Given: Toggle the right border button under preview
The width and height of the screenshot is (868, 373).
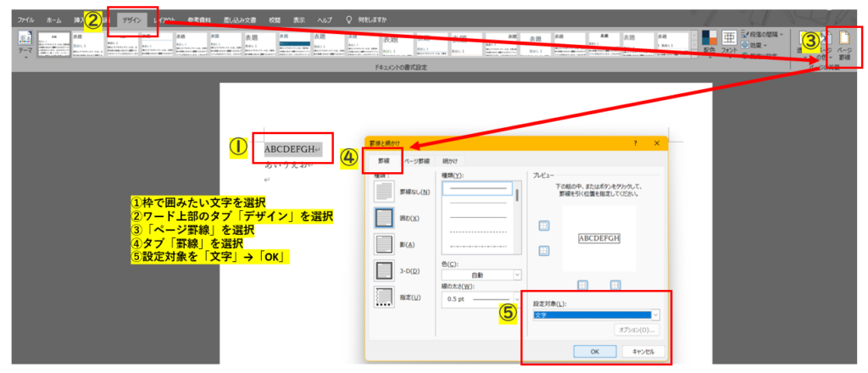Looking at the screenshot, I should point(615,285).
